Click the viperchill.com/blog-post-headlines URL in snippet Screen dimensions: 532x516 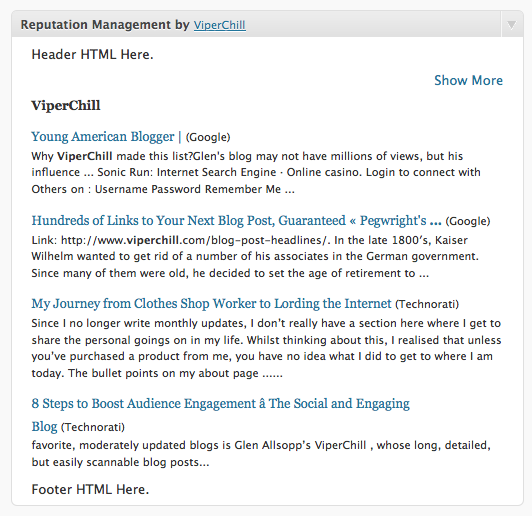click(195, 240)
